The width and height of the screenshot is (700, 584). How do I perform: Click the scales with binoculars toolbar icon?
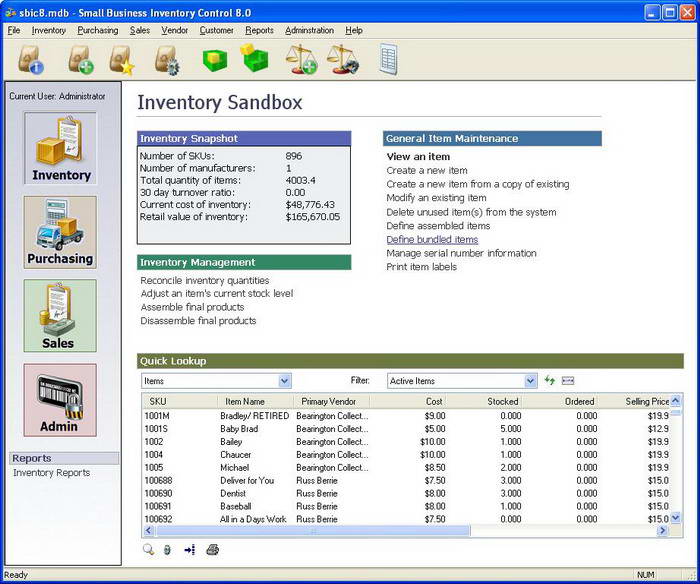(343, 59)
